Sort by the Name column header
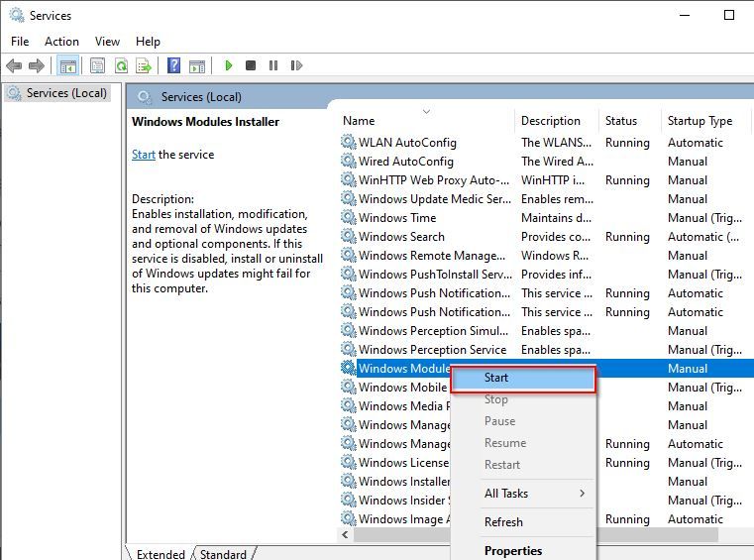754x560 pixels. [426, 120]
